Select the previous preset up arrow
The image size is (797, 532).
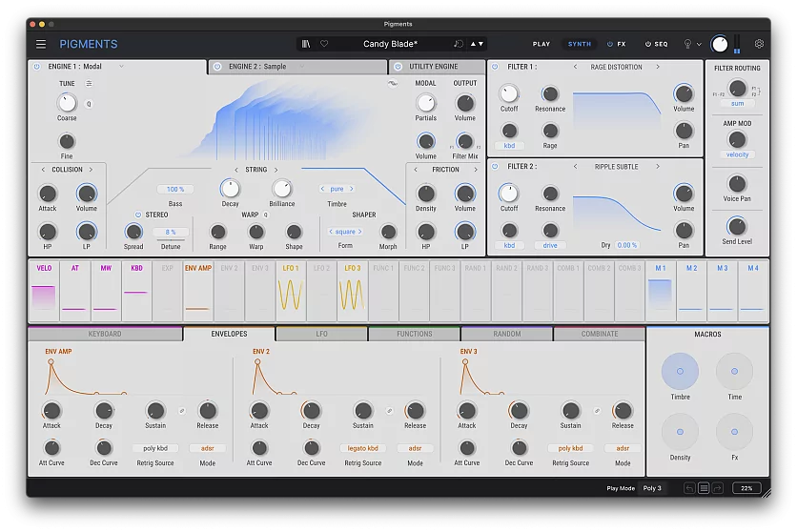pos(473,44)
